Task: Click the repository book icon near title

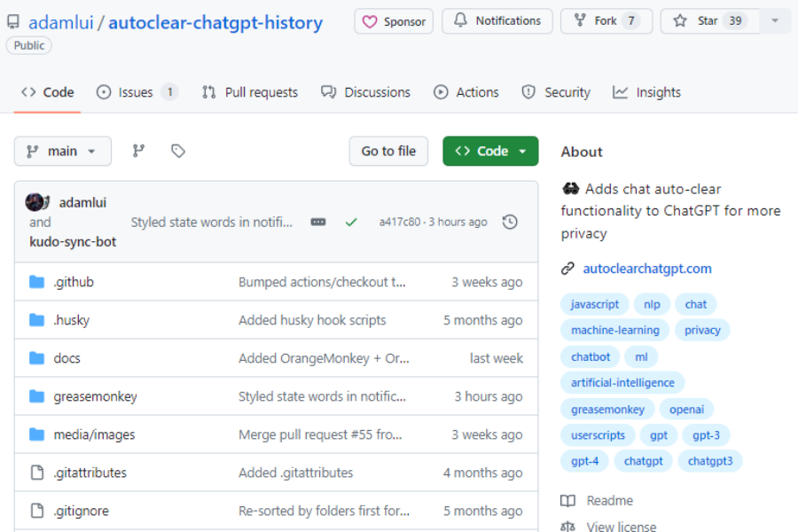Action: point(12,20)
